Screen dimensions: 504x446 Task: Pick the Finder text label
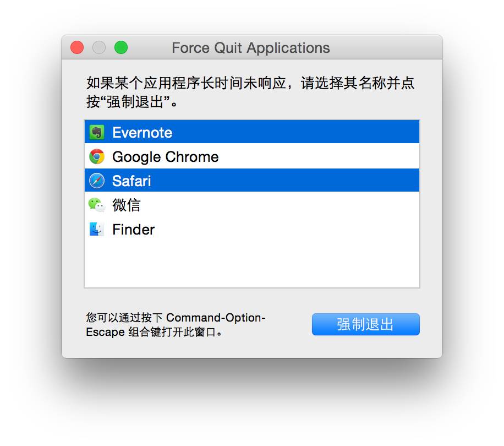(133, 230)
